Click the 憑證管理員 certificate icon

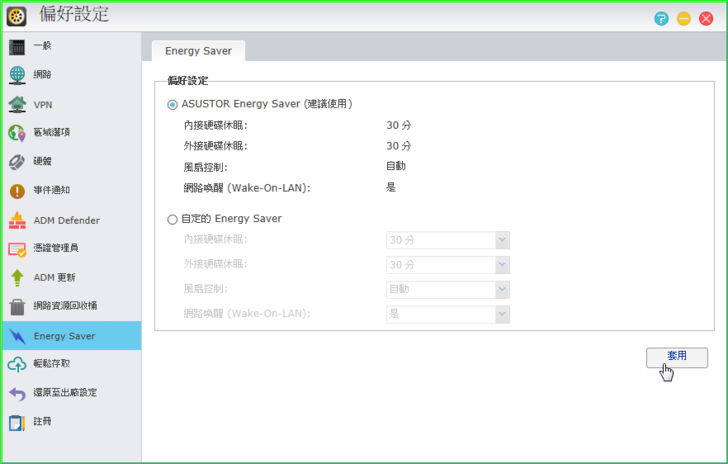point(17,249)
